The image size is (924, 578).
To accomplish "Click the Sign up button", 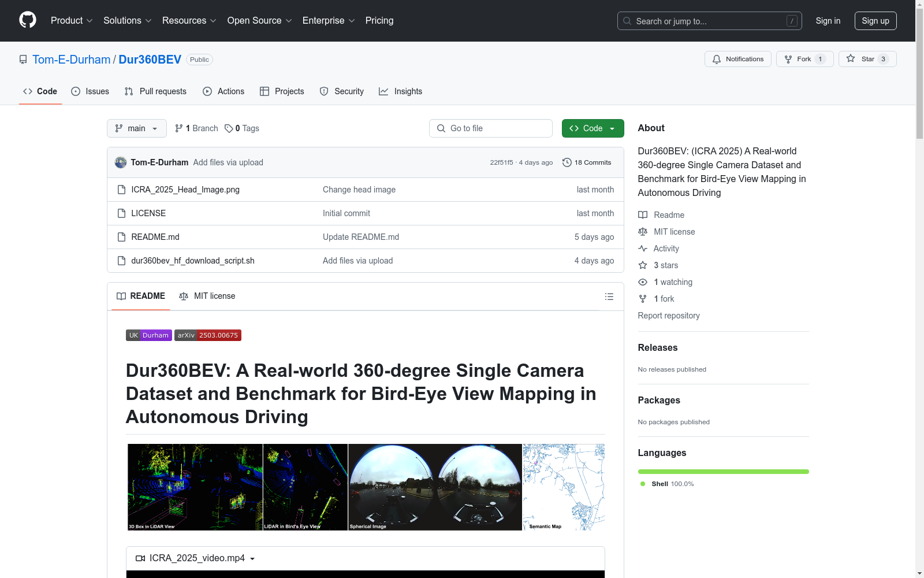I will pos(875,21).
